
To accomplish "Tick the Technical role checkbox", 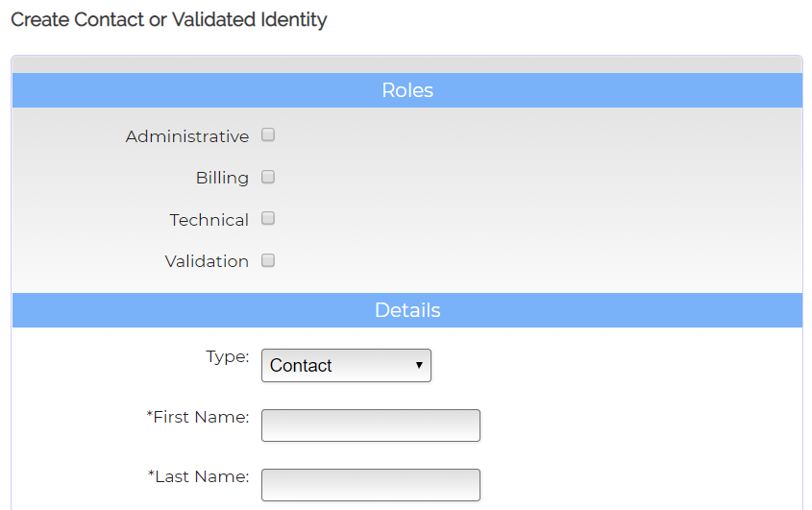I will point(268,218).
